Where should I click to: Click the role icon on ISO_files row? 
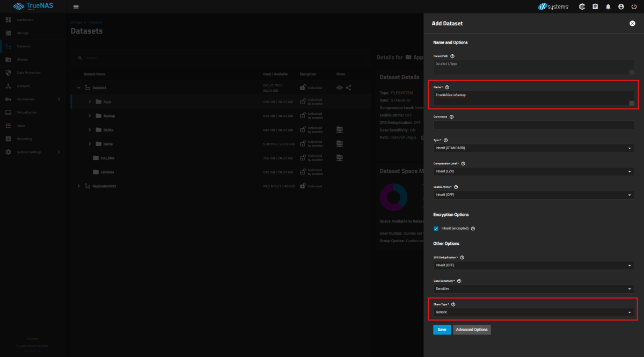pyautogui.click(x=339, y=157)
